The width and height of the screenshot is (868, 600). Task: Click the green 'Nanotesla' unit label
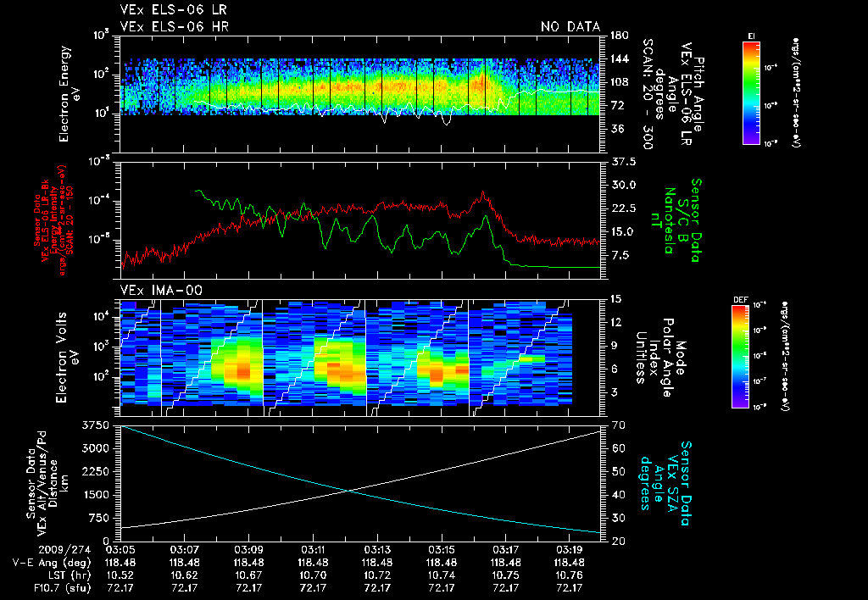tap(670, 220)
